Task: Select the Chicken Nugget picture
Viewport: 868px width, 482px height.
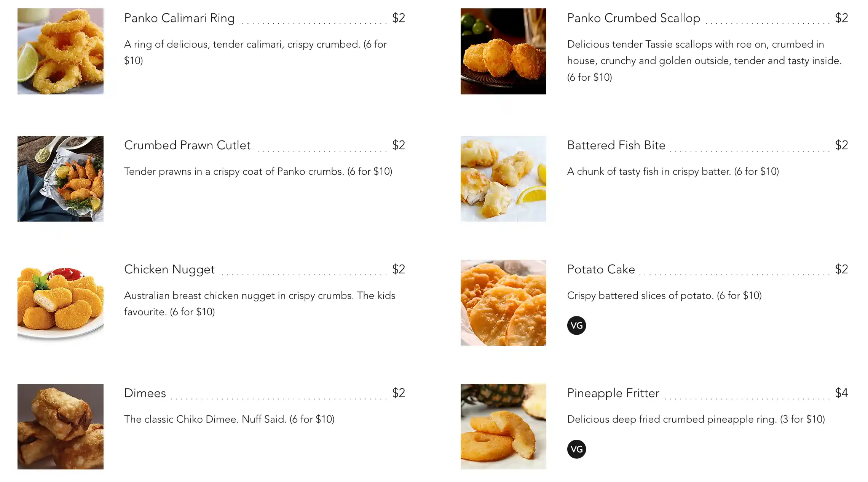Action: click(x=61, y=303)
